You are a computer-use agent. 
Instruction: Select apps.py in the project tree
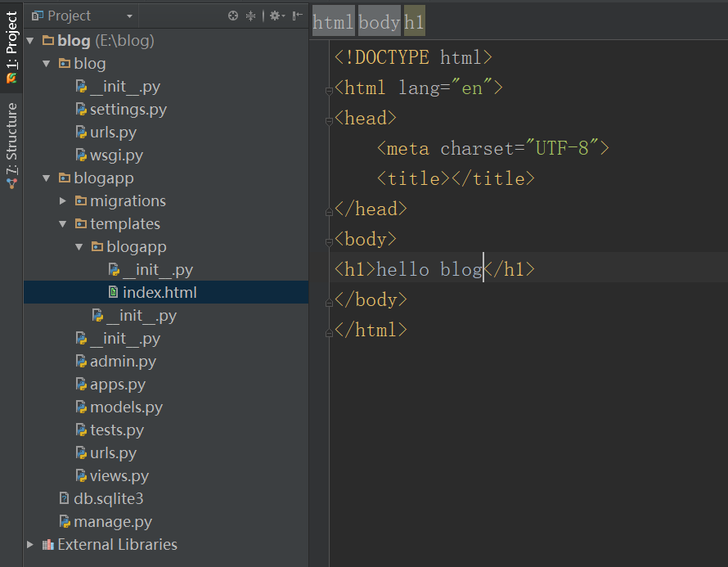(118, 384)
